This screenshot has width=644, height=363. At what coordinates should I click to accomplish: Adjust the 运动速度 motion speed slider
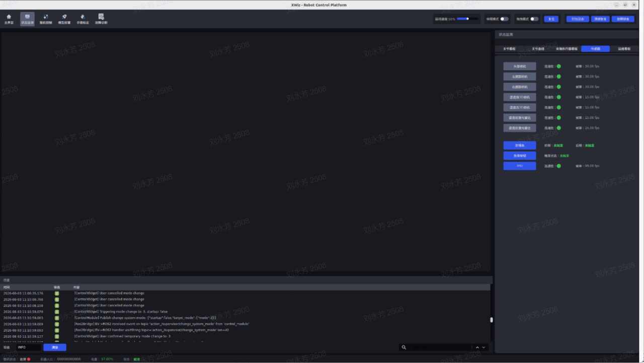(x=467, y=19)
